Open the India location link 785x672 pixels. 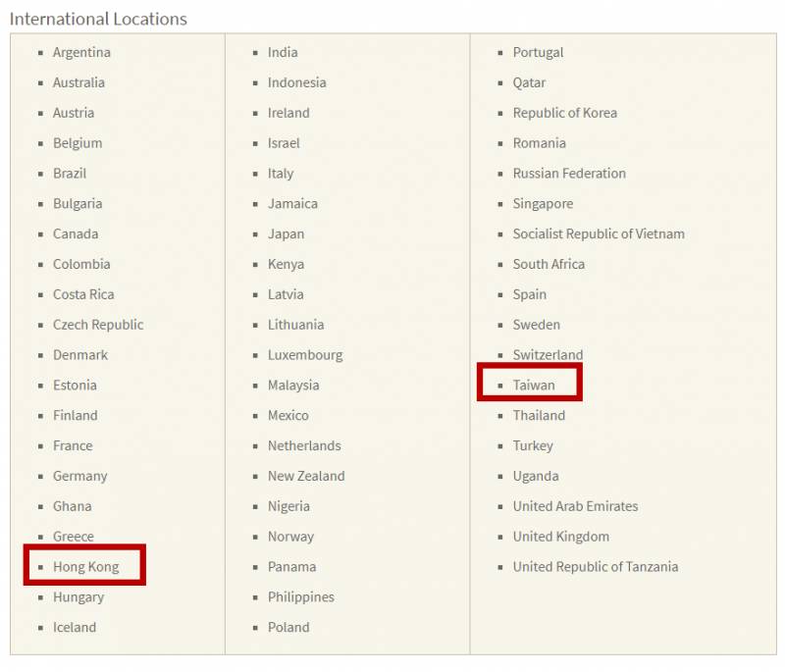pyautogui.click(x=283, y=53)
